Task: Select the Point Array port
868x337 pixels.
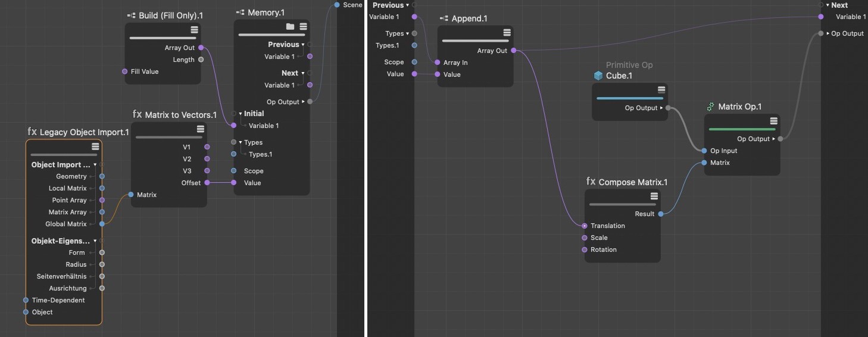Action: (102, 200)
